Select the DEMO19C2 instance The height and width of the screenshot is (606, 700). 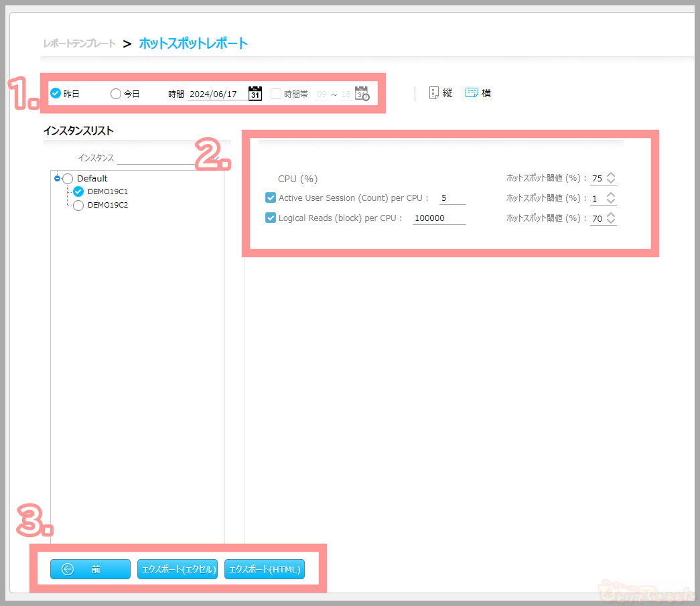pyautogui.click(x=78, y=206)
